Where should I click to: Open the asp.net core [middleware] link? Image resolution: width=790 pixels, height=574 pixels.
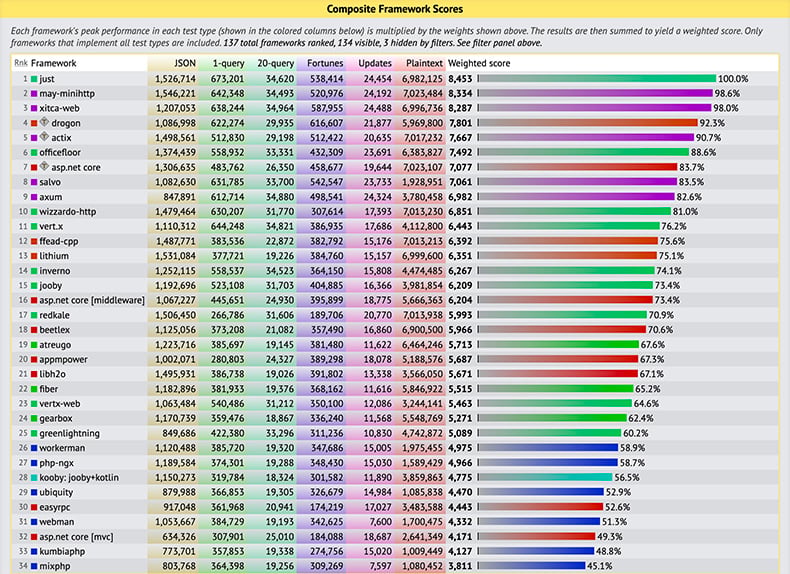point(92,300)
